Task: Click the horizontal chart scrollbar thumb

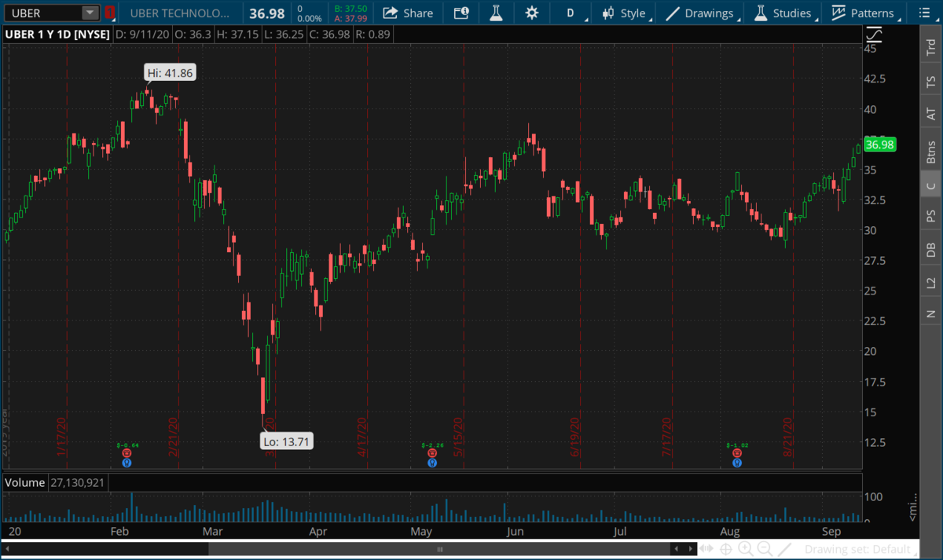Action: coord(438,548)
